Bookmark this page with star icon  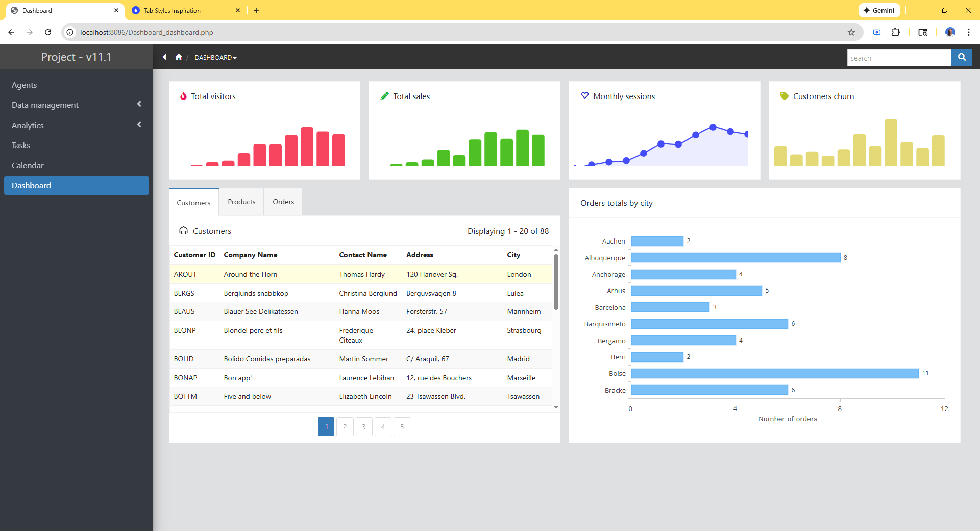[x=851, y=32]
